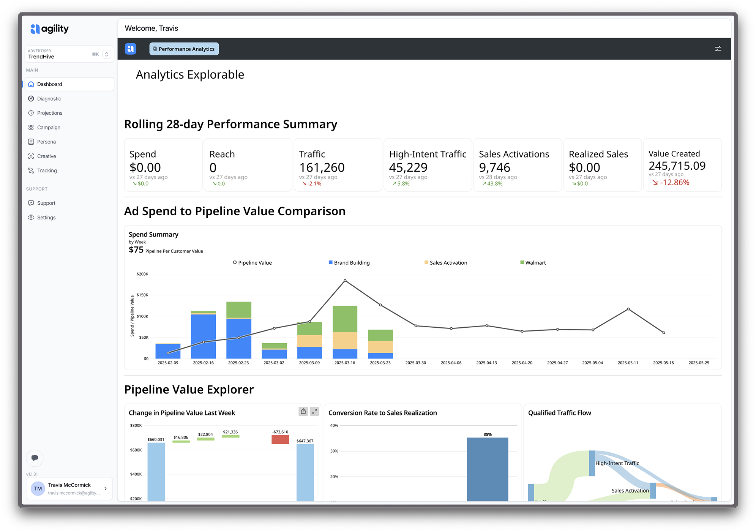Screen dimensions: 756x532
Task: Expand Change in Pipeline Value chart fullscreen
Action: point(314,411)
